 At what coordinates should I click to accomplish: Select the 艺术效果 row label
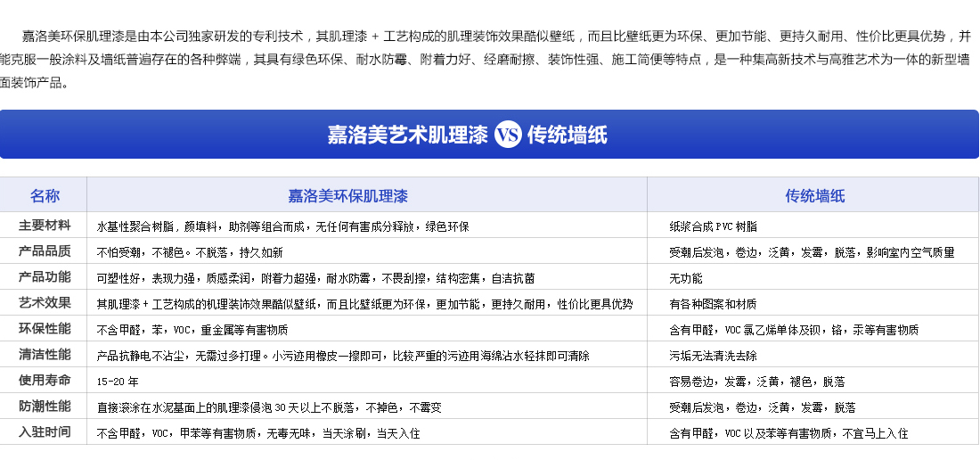point(45,303)
